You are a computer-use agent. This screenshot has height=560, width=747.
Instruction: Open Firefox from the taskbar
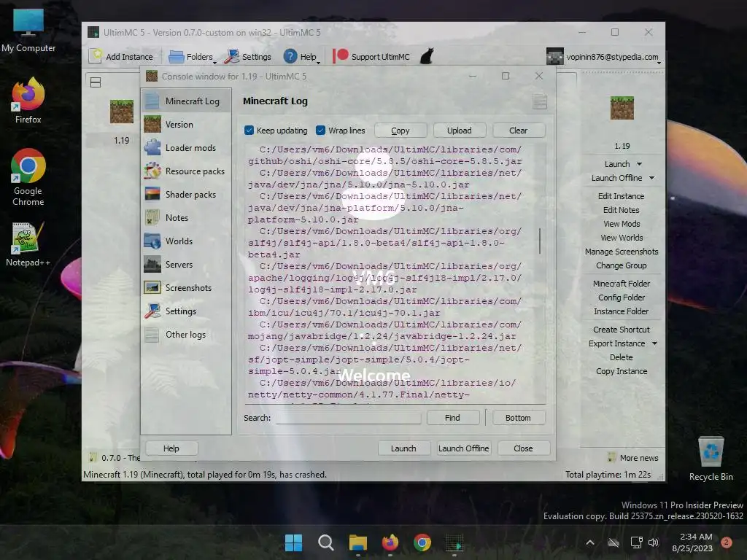click(x=390, y=542)
